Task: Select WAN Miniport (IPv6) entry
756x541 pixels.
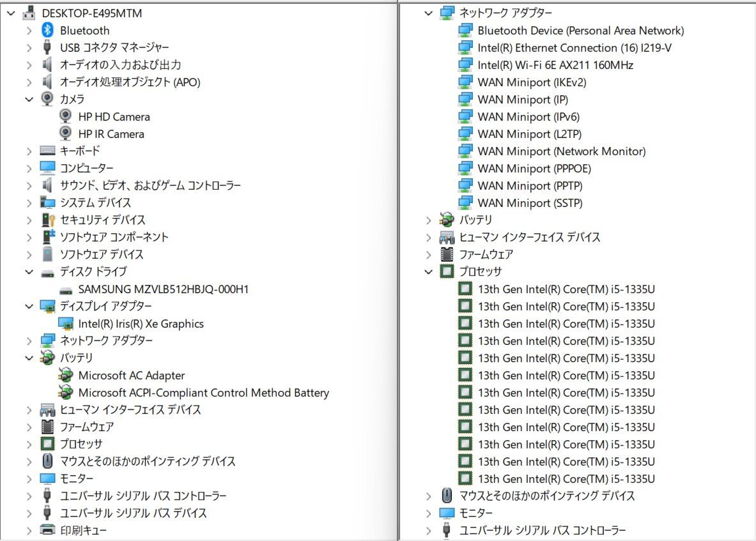Action: point(528,117)
